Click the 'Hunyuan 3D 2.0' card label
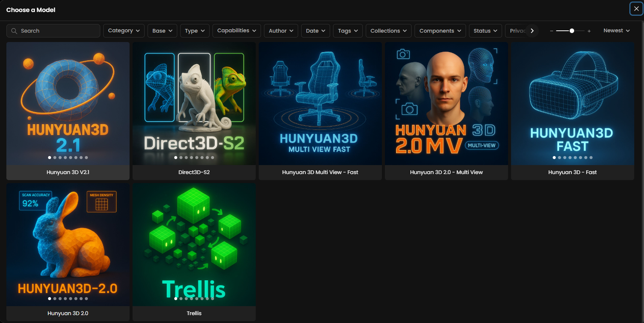Image resolution: width=644 pixels, height=323 pixels. click(x=68, y=313)
